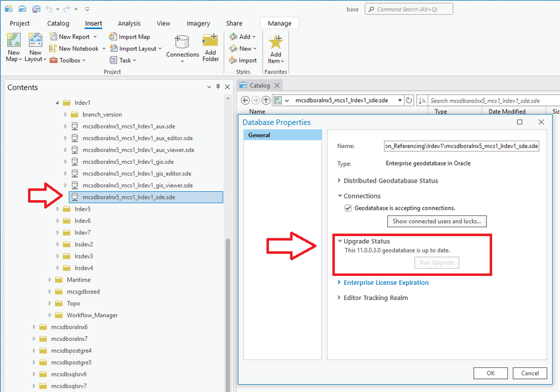Click OK in Database Properties

tap(490, 373)
